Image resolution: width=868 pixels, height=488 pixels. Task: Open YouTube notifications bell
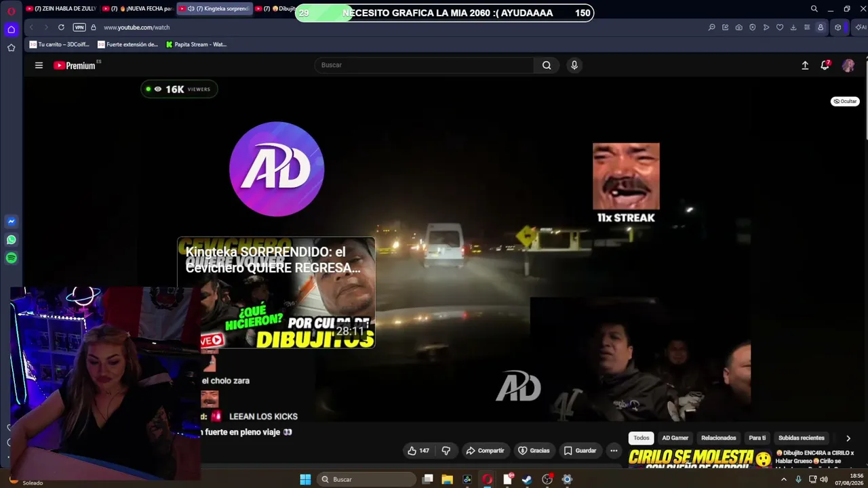click(825, 65)
